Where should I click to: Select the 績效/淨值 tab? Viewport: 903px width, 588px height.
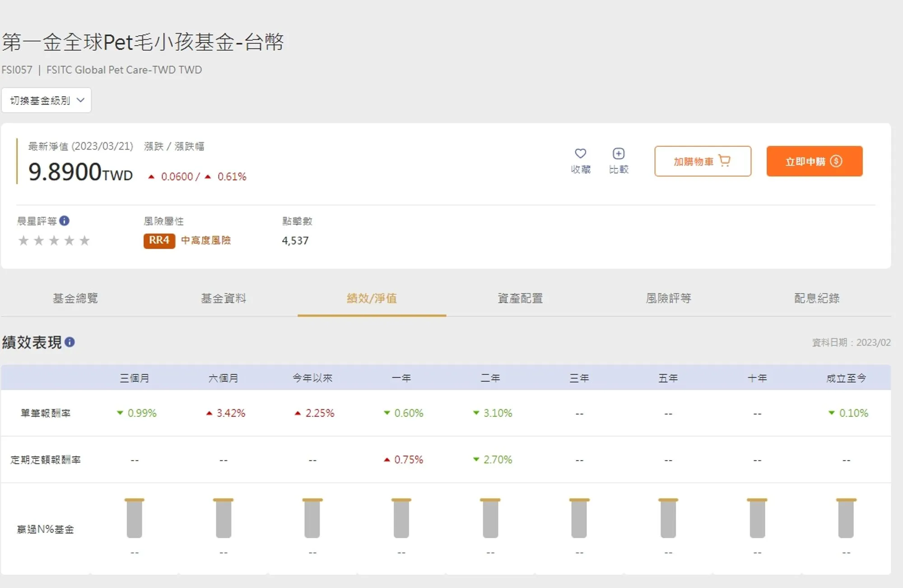coord(372,298)
